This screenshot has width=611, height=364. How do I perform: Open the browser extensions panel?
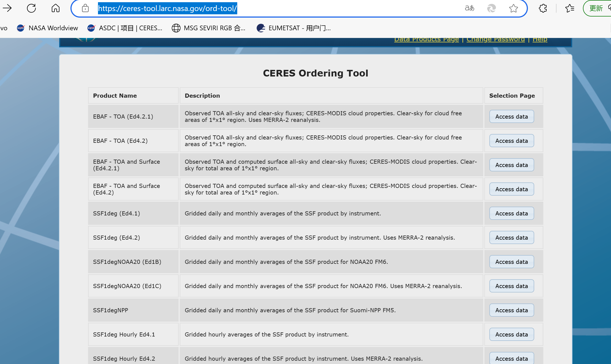(x=542, y=8)
